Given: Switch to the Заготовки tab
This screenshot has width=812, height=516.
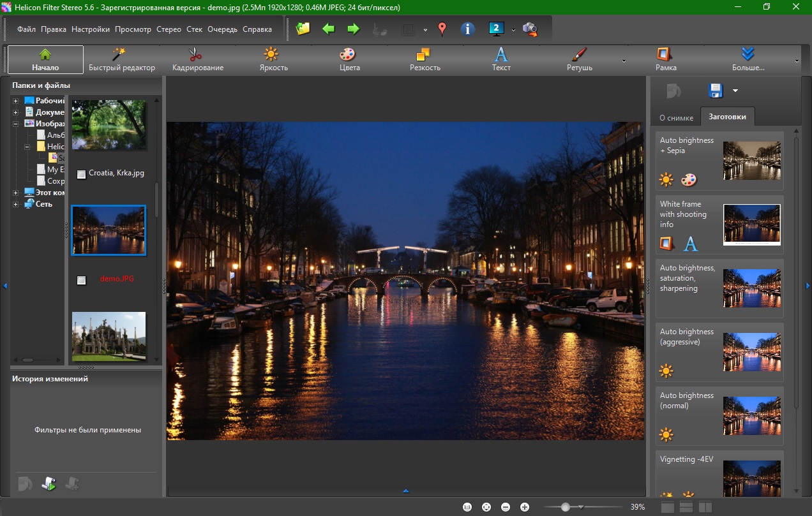Looking at the screenshot, I should pos(727,117).
